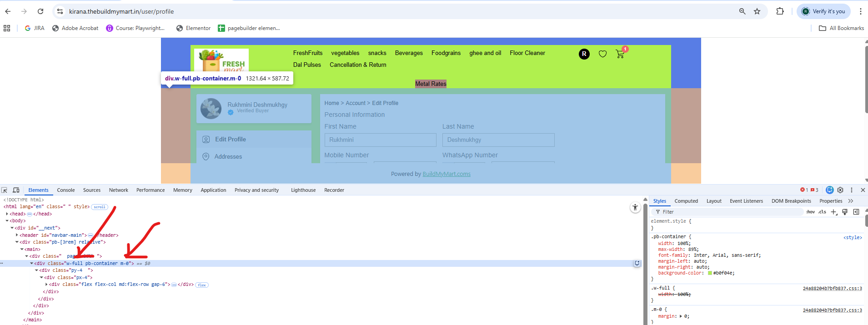
Task: Open the shopping cart icon
Action: [620, 54]
